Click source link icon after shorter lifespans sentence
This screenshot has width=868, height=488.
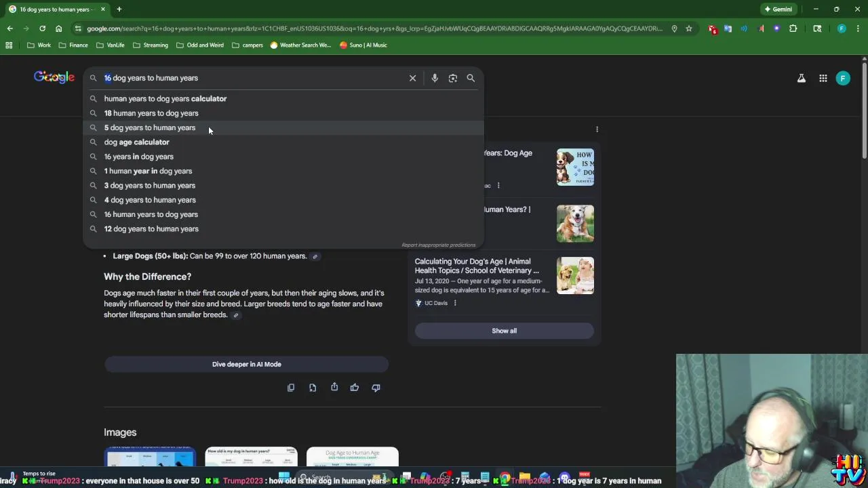(x=236, y=315)
